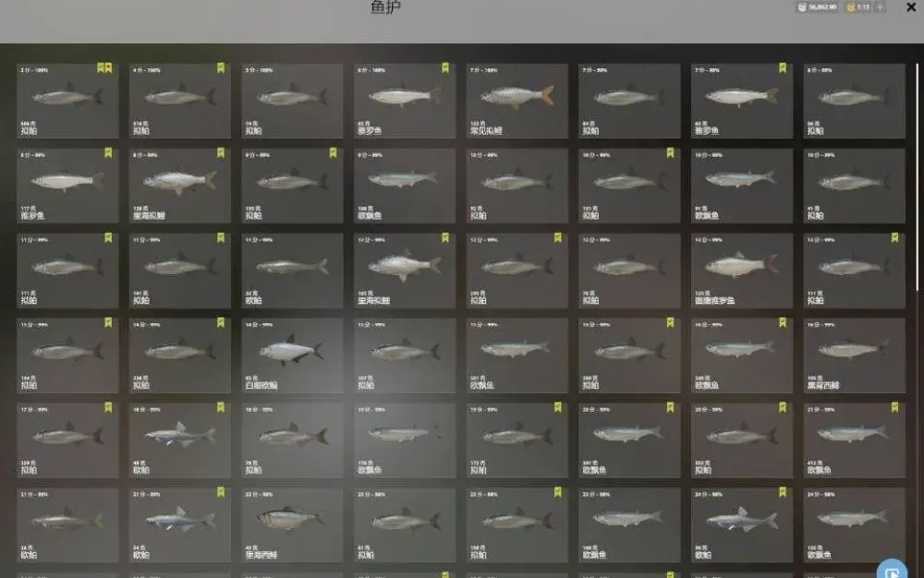Choose the 里海西鲱 fish card
The height and width of the screenshot is (578, 924).
pos(292,525)
